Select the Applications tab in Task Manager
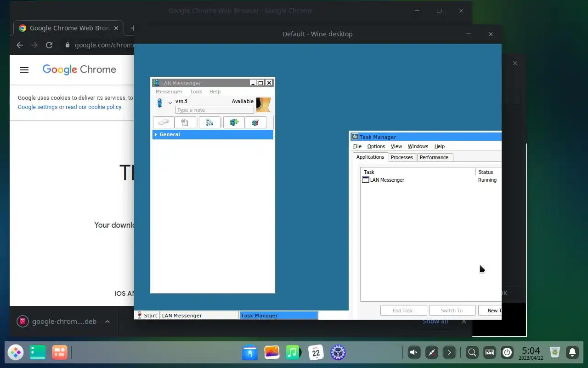This screenshot has width=588, height=368. pyautogui.click(x=370, y=157)
